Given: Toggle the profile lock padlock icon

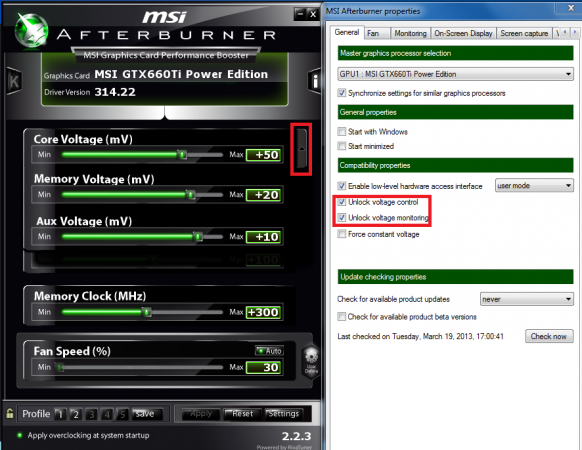Looking at the screenshot, I should pyautogui.click(x=10, y=413).
